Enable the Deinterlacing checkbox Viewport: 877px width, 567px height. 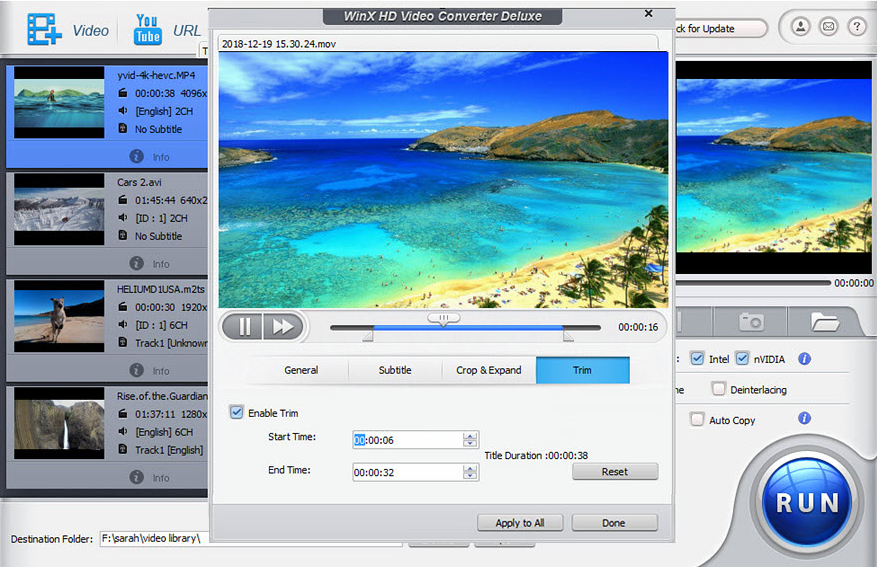(x=718, y=389)
